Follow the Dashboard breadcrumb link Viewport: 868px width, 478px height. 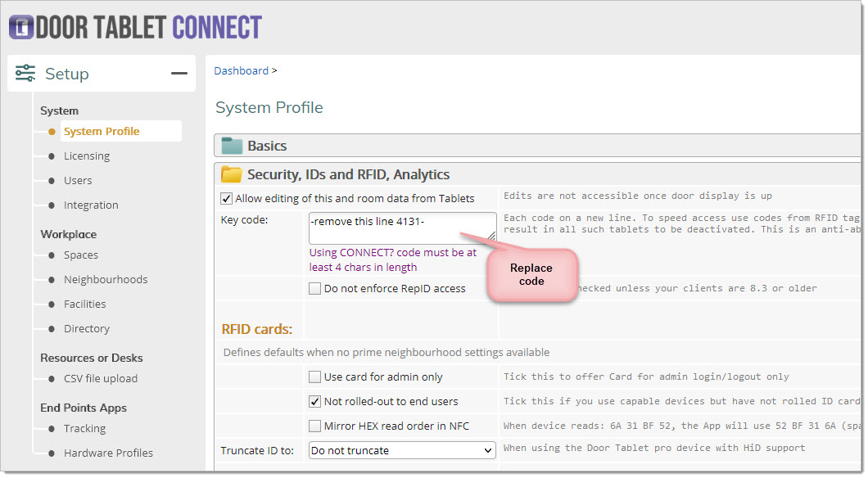click(x=241, y=70)
